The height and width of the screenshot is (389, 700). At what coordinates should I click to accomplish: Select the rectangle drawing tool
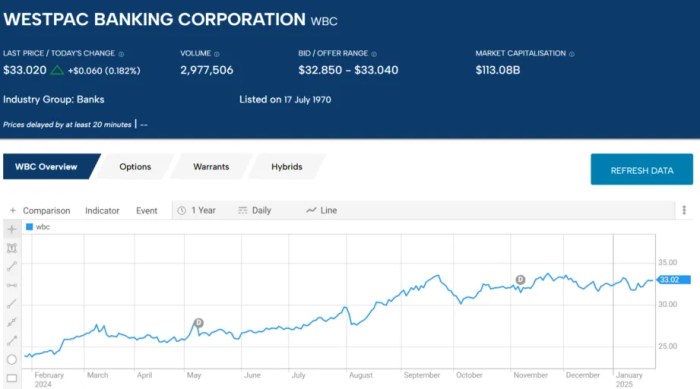[x=12, y=378]
